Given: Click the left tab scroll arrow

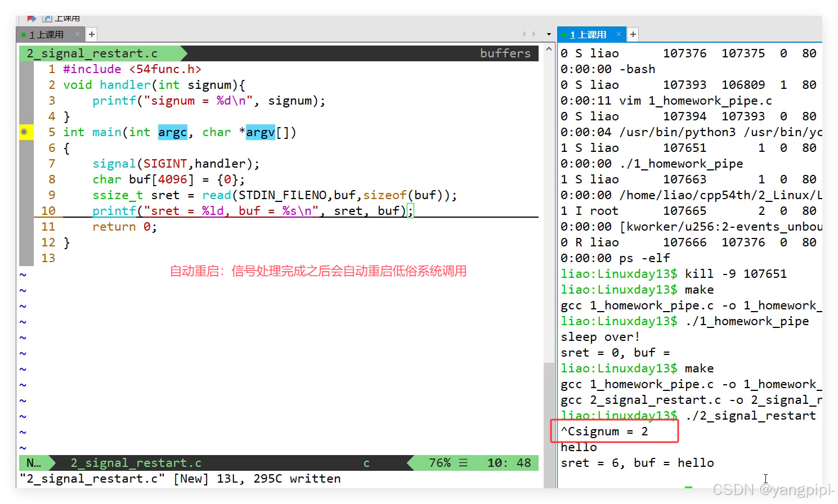Looking at the screenshot, I should click(524, 34).
